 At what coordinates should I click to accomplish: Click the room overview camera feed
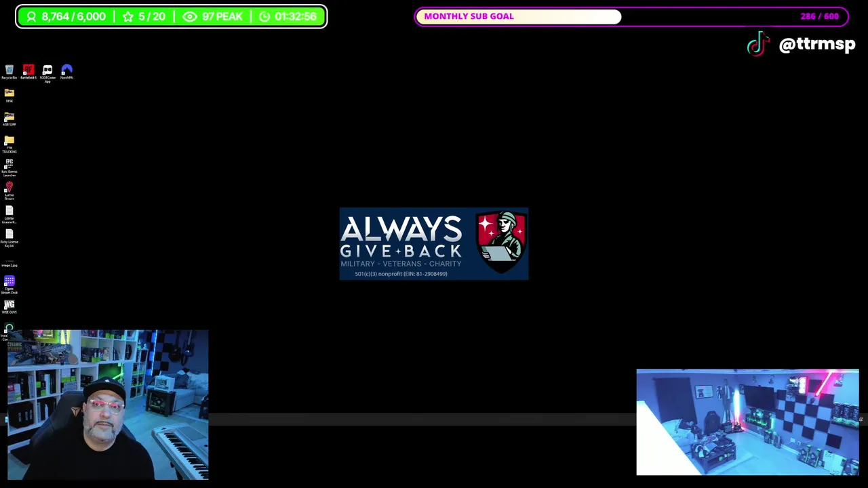coord(747,422)
